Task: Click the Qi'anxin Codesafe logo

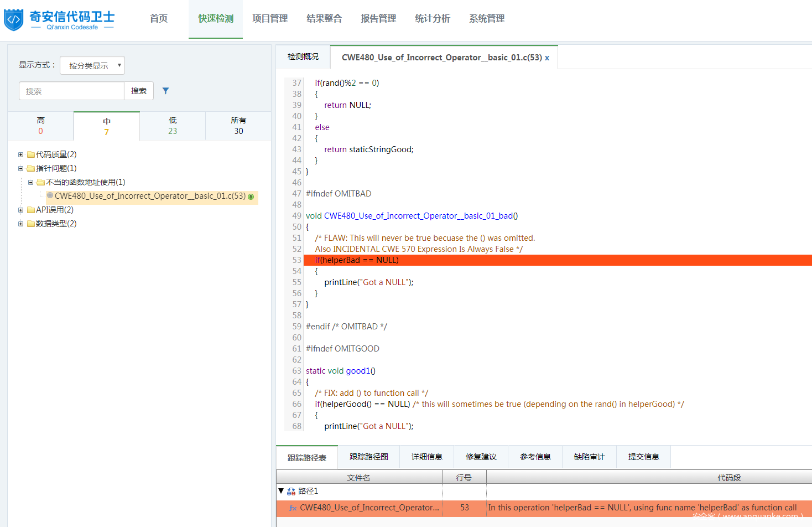Action: coord(59,19)
